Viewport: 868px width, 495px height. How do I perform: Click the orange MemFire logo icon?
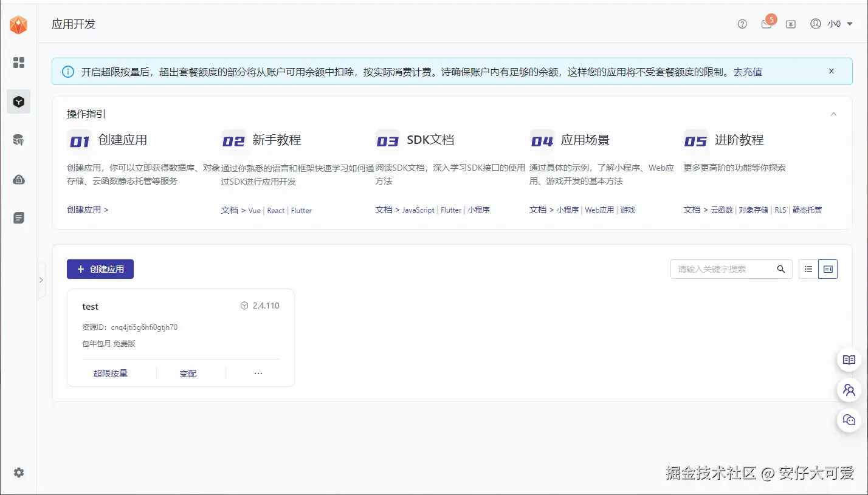coord(18,25)
